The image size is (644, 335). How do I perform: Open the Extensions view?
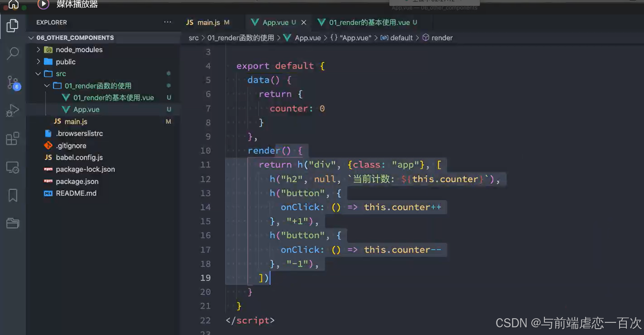tap(13, 138)
